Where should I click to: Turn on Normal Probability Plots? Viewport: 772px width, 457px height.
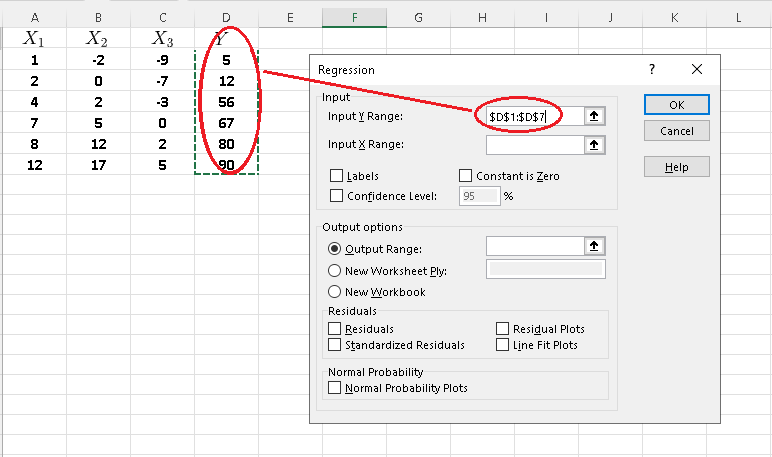pyautogui.click(x=335, y=388)
